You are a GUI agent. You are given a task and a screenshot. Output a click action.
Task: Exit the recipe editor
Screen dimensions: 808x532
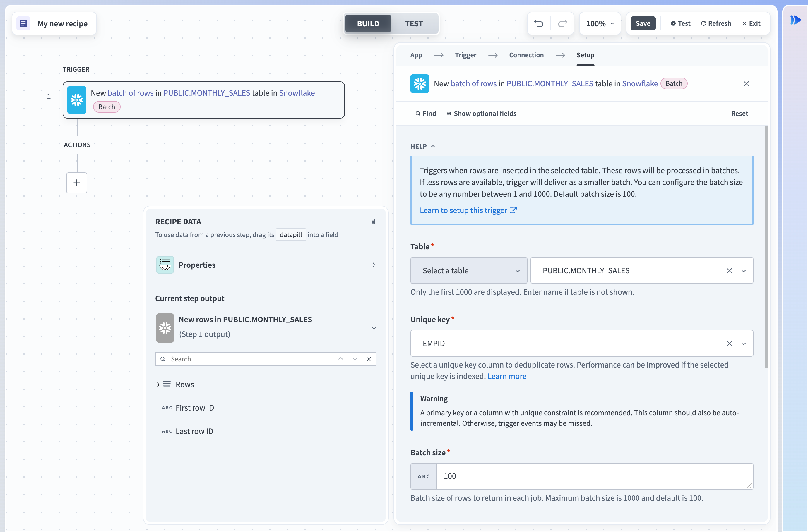click(x=751, y=23)
